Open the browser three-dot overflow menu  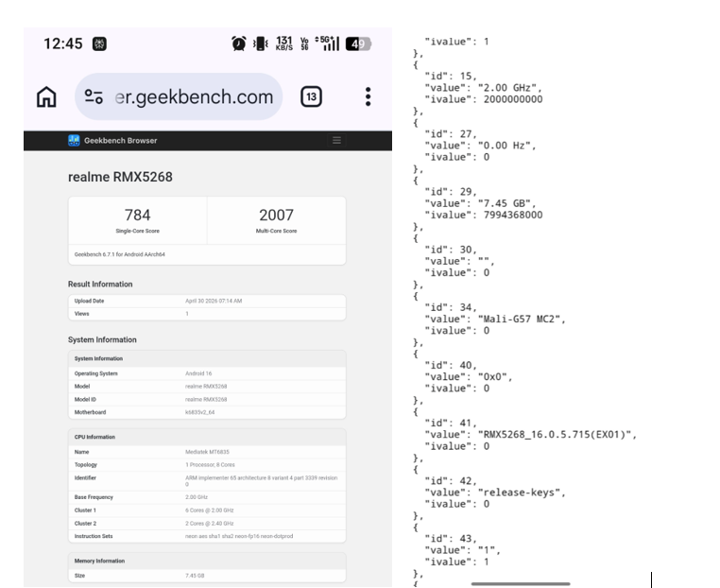point(368,96)
